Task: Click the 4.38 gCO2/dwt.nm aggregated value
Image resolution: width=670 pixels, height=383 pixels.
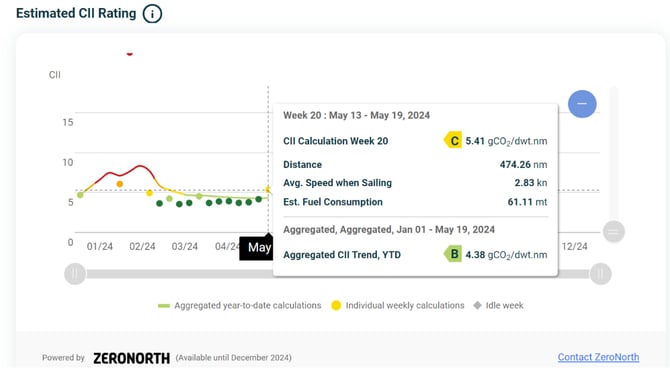Action: (x=506, y=255)
